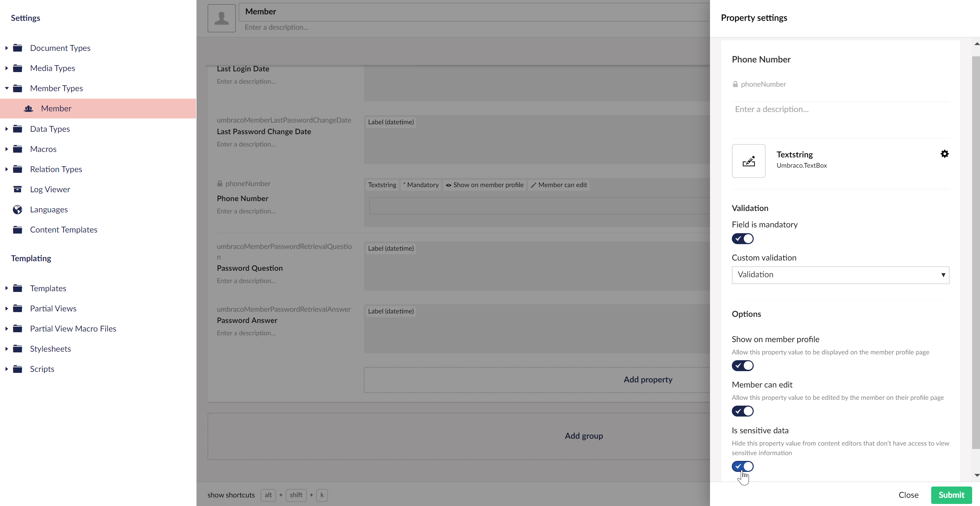Open the Custom validation dropdown

840,275
